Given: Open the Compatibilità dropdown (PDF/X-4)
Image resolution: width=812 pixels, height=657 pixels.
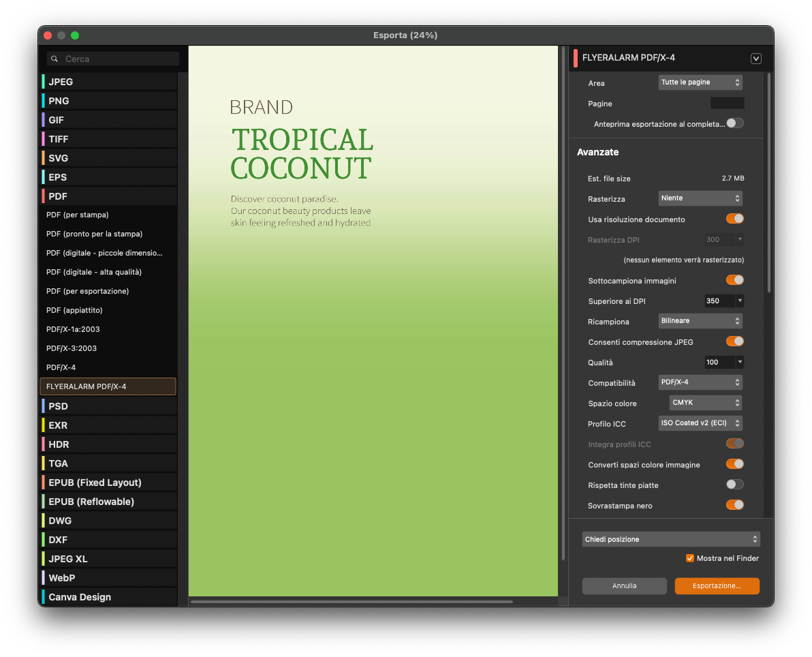Looking at the screenshot, I should coord(700,382).
